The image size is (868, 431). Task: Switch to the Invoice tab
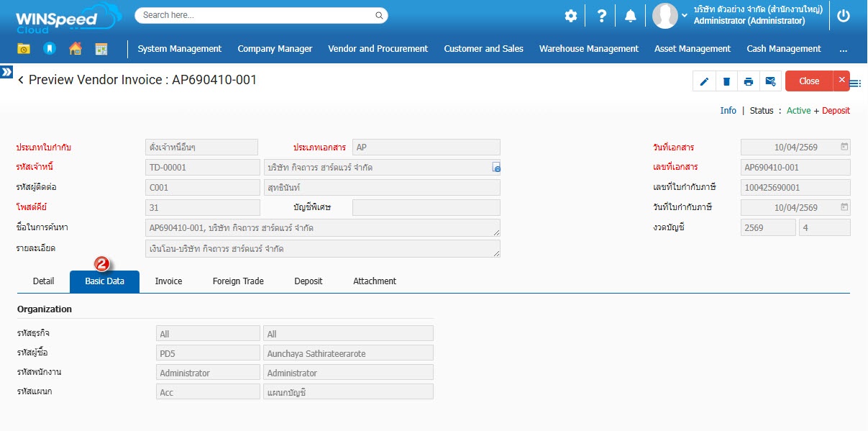click(168, 281)
